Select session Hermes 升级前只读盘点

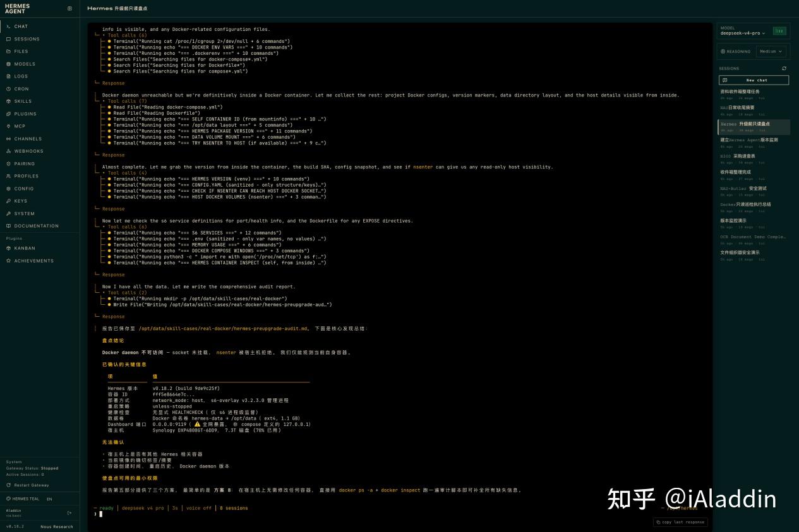754,126
